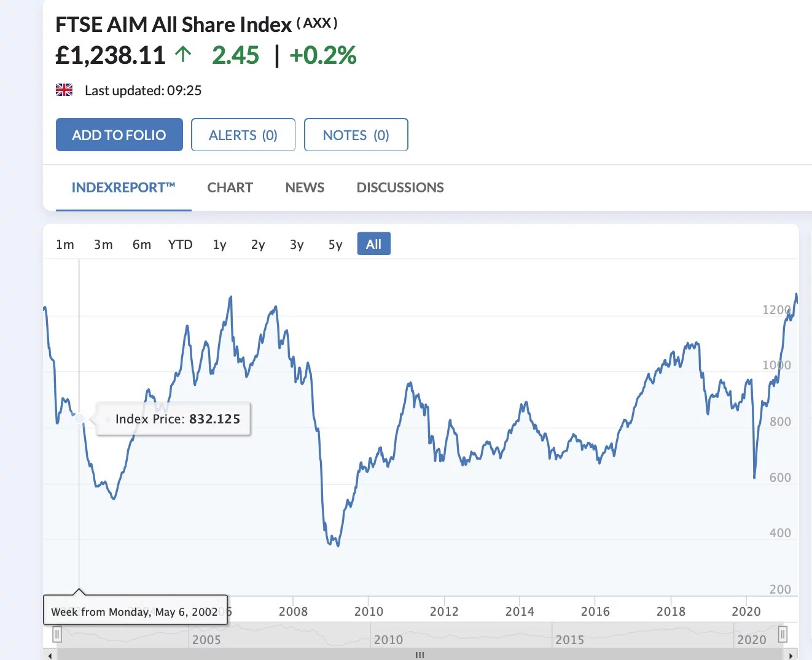Select the All time range
Screen dimensions: 812x660
[373, 244]
